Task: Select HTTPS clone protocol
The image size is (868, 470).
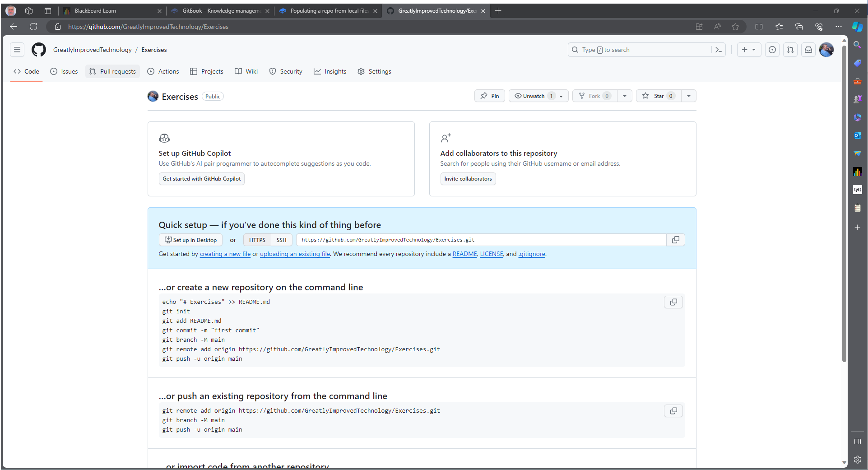Action: click(257, 240)
